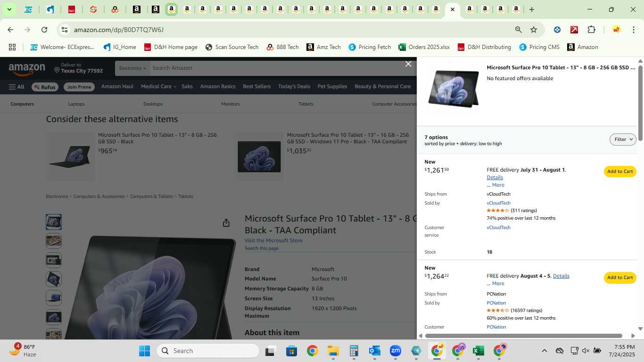Open Calculator from taskbar
The width and height of the screenshot is (644, 362).
tap(354, 351)
